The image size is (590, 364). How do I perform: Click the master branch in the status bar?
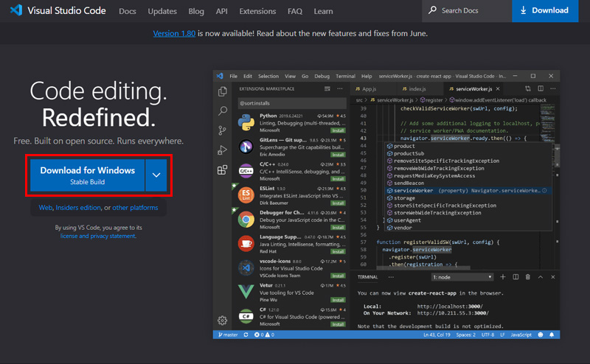tap(228, 335)
